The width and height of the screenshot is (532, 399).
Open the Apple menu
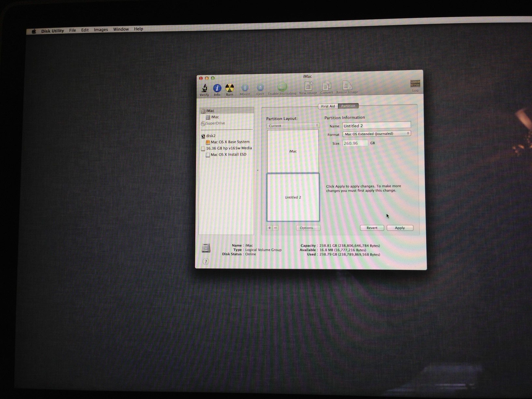pyautogui.click(x=34, y=31)
